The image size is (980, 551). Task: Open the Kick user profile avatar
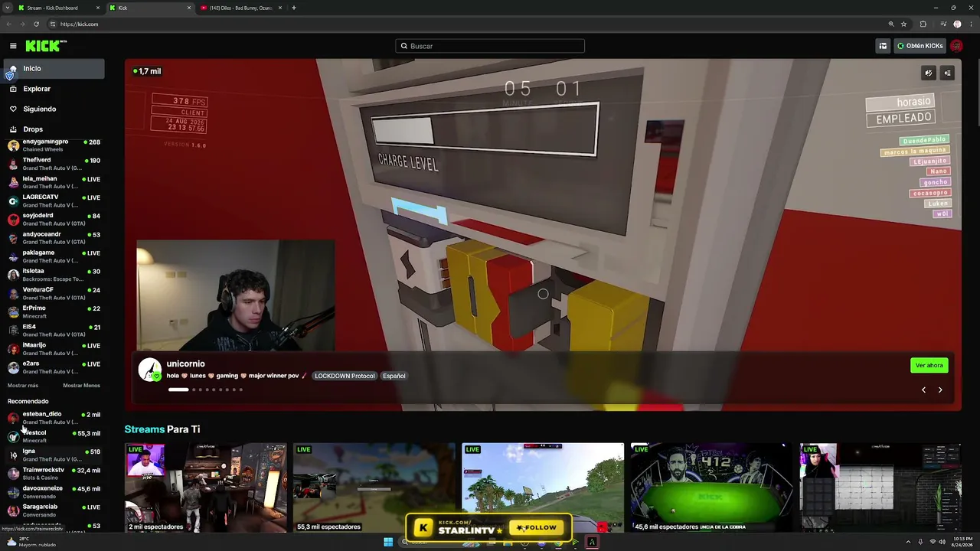pos(956,46)
